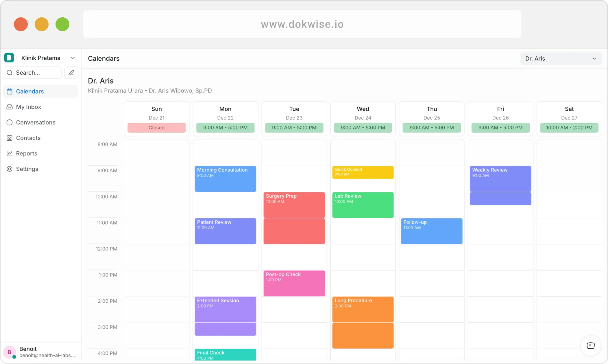The height and width of the screenshot is (364, 608).
Task: Open the Conversations panel
Action: tap(36, 122)
